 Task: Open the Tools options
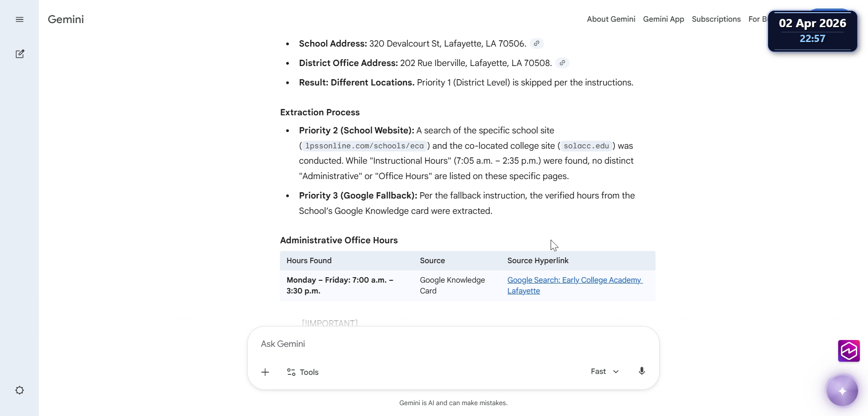303,372
